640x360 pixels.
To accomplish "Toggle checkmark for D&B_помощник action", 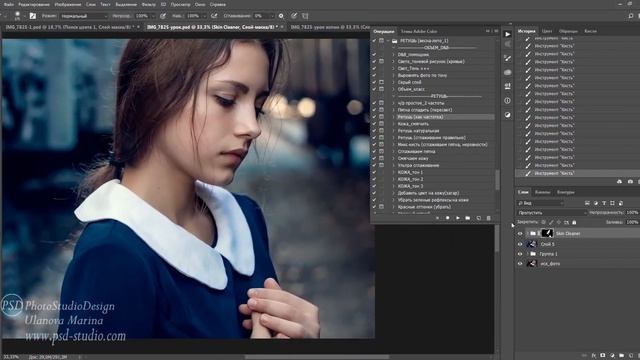I will point(374,54).
